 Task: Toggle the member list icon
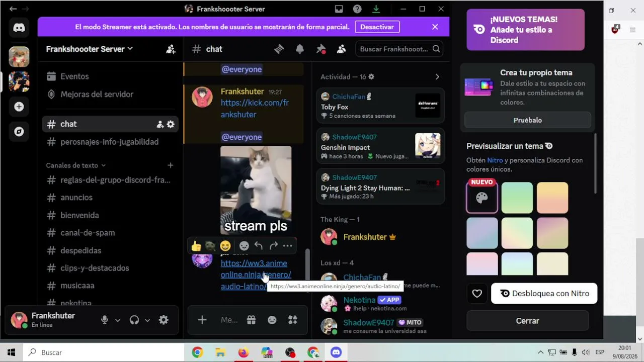(x=341, y=49)
